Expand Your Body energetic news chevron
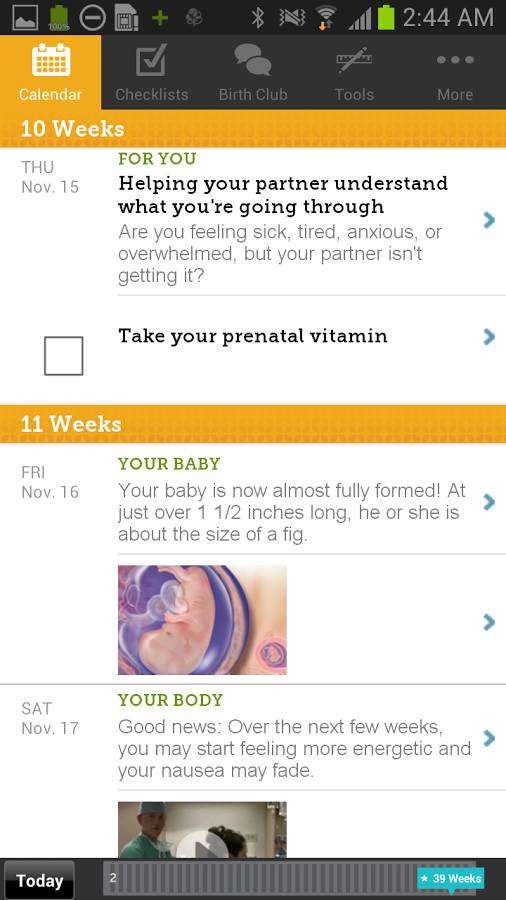 pyautogui.click(x=489, y=738)
